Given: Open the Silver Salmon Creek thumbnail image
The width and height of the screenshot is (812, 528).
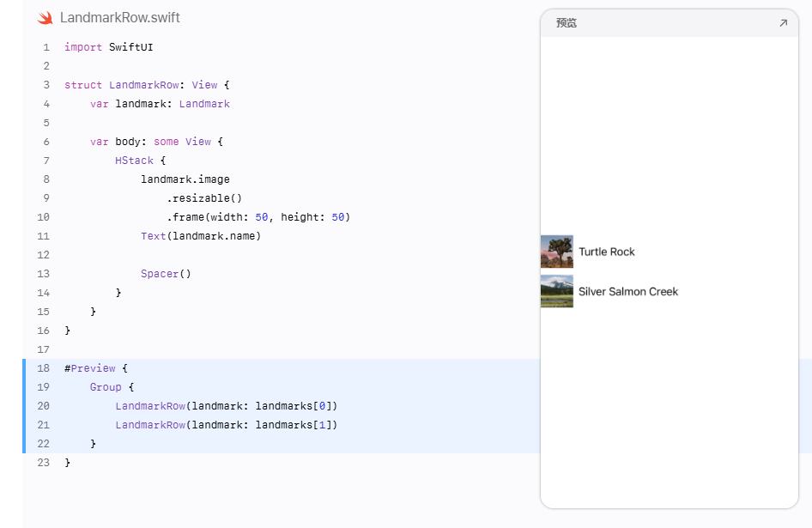Looking at the screenshot, I should (557, 291).
